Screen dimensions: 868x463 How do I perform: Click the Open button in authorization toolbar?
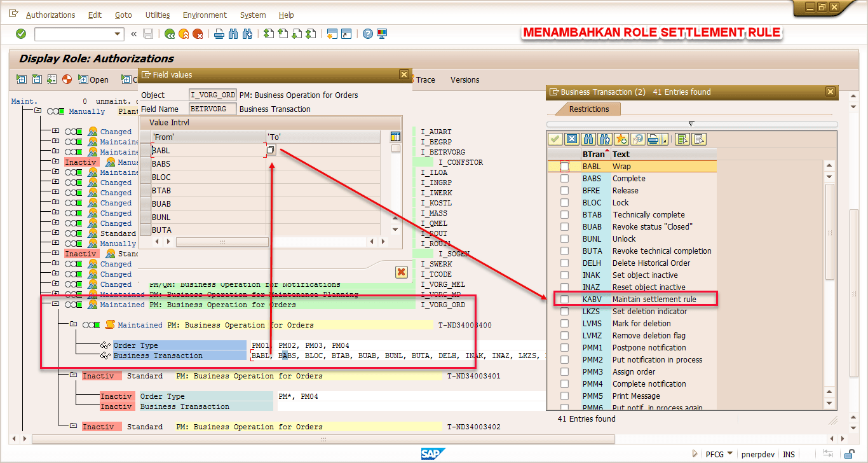(x=93, y=79)
